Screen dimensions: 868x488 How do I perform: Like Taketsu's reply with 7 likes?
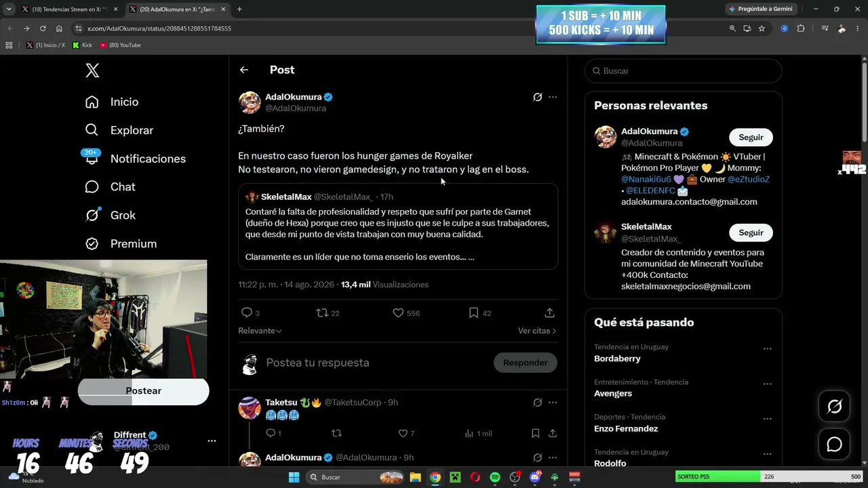coord(406,433)
